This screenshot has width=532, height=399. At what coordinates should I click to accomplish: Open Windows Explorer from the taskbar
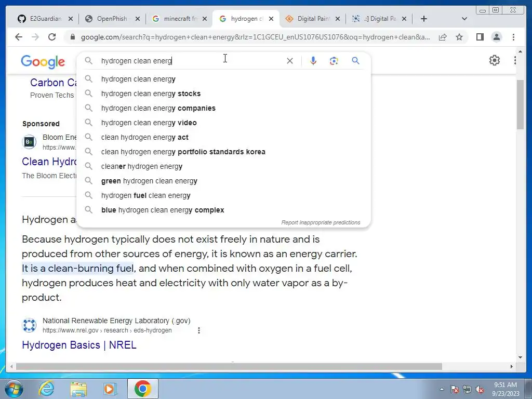(78, 389)
